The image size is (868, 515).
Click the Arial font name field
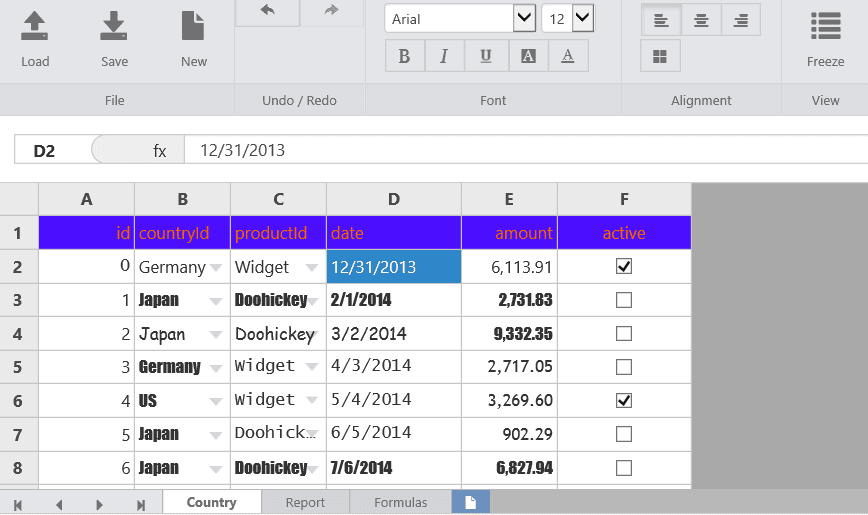point(449,19)
